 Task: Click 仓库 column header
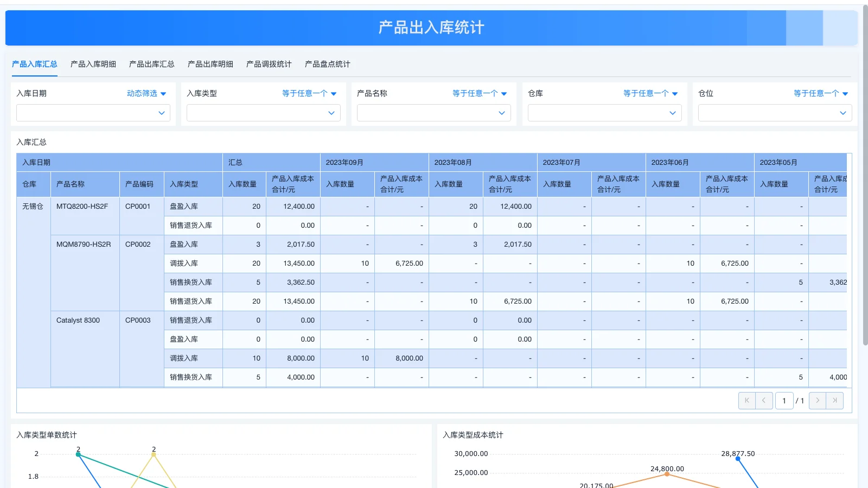tap(34, 184)
